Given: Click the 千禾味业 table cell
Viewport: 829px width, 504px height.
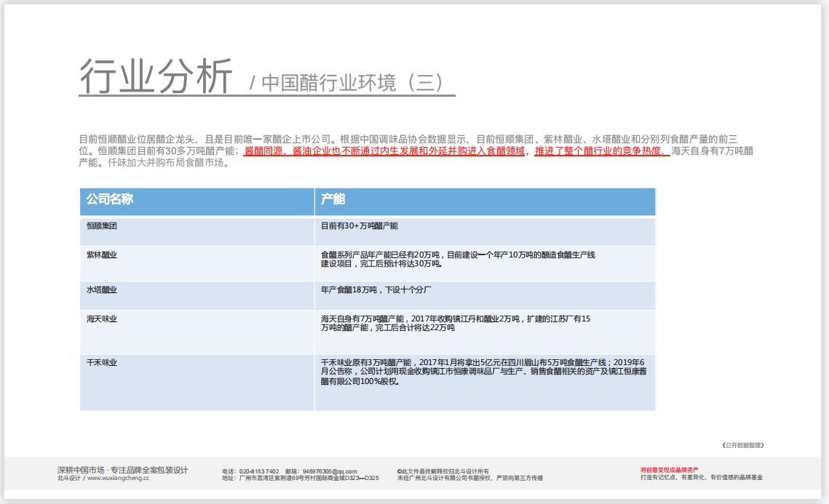Looking at the screenshot, I should [x=102, y=363].
